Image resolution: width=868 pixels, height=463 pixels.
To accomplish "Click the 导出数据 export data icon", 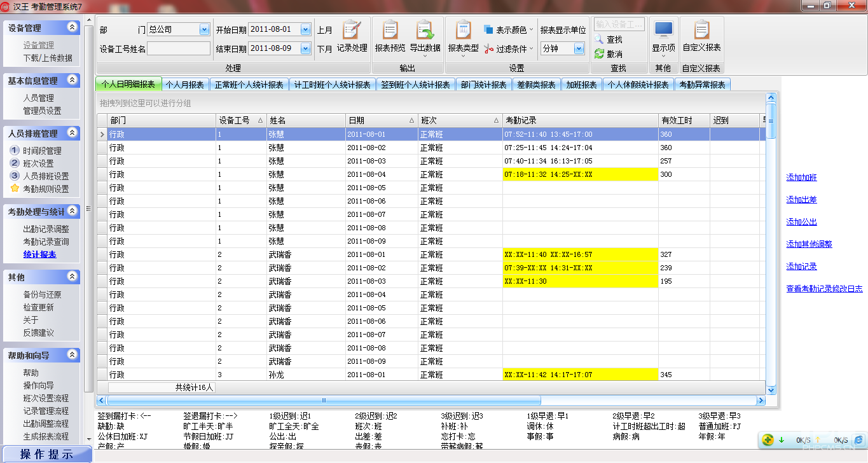I will tap(425, 31).
